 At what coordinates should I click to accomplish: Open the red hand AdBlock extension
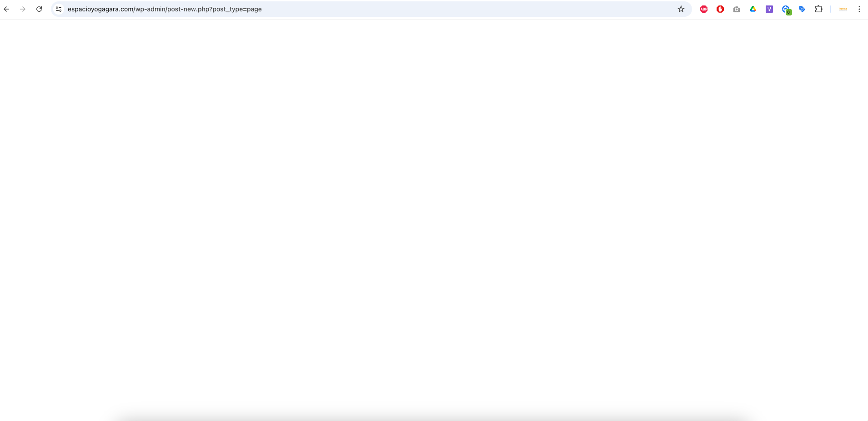click(720, 9)
